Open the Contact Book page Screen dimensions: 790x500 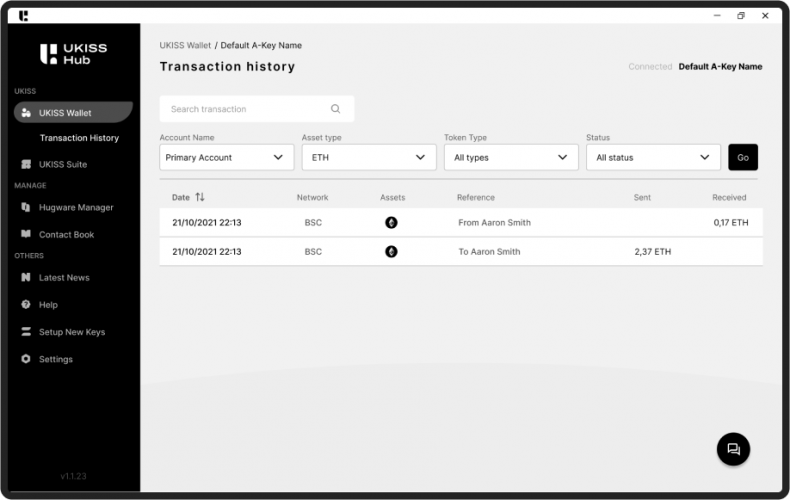tap(67, 234)
